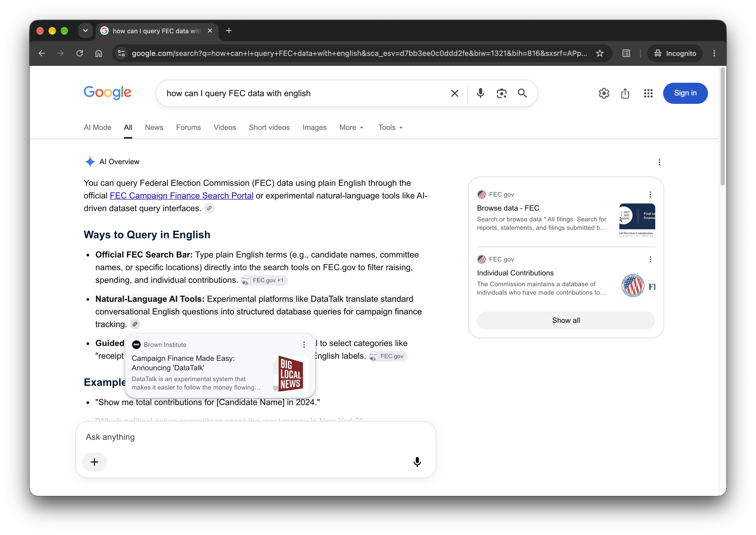View site information icon in address bar
The width and height of the screenshot is (756, 535).
coord(121,53)
